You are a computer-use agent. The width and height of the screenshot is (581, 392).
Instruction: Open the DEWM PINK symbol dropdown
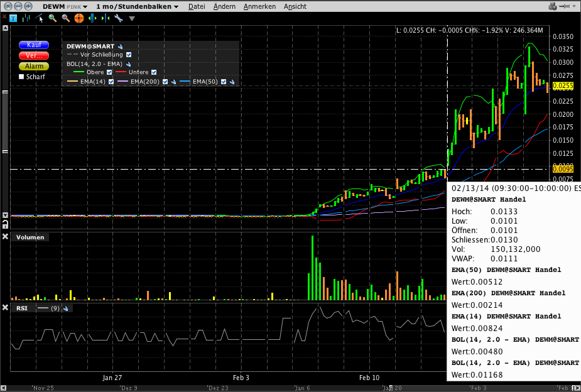pos(65,6)
